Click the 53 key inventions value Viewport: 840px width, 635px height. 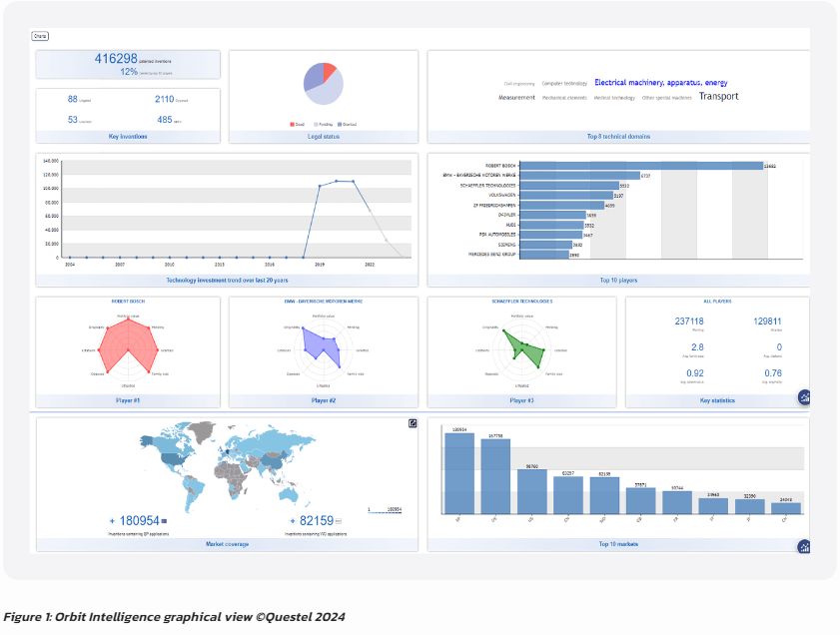click(x=72, y=120)
